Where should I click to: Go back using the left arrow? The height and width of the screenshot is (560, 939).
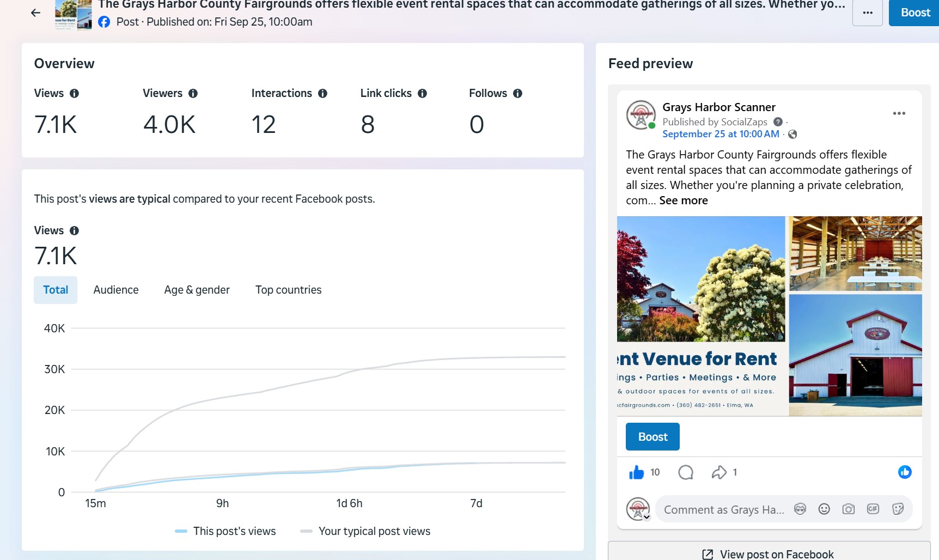(35, 13)
